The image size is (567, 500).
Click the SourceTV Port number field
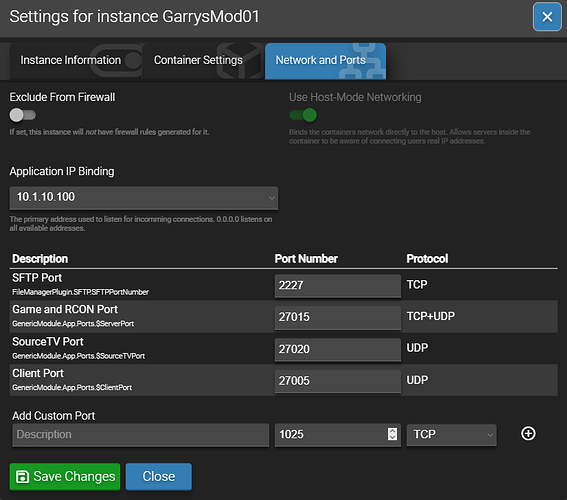(337, 349)
